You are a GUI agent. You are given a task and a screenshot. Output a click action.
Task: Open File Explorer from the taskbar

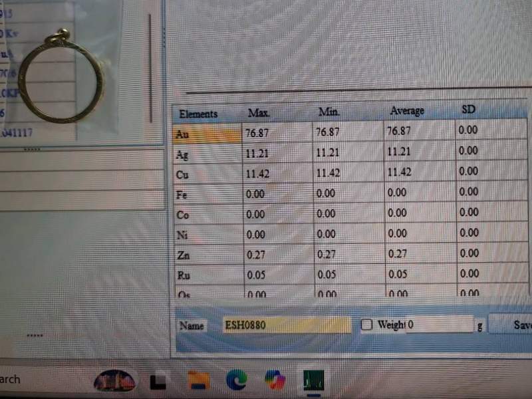(x=198, y=380)
